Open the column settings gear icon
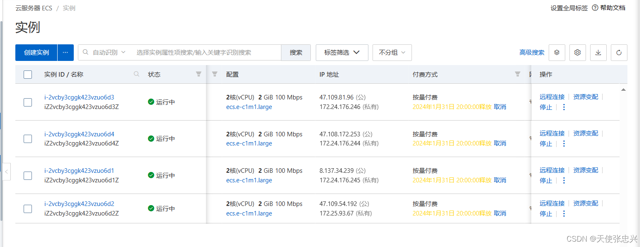Image resolution: width=644 pixels, height=247 pixels. [x=578, y=53]
